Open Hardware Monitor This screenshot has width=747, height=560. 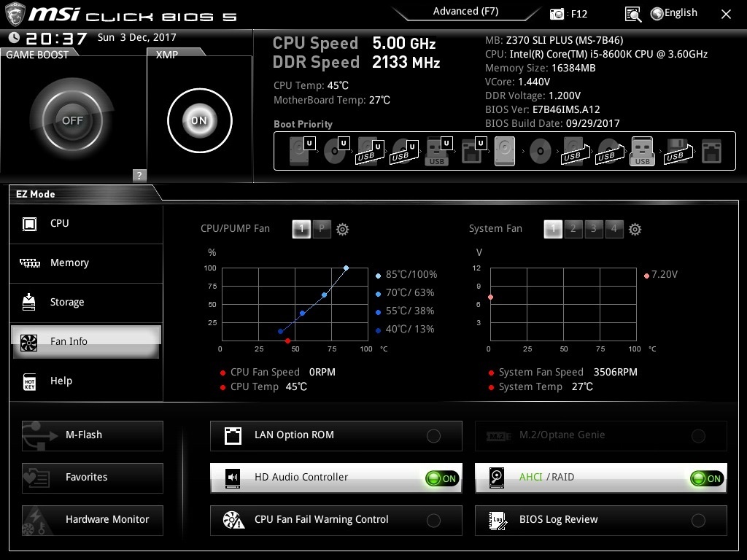point(93,520)
